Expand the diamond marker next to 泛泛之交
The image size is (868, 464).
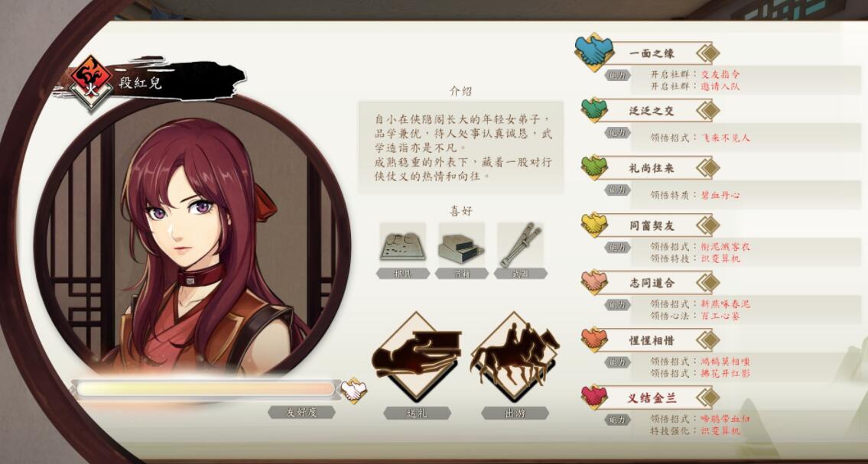click(x=707, y=110)
